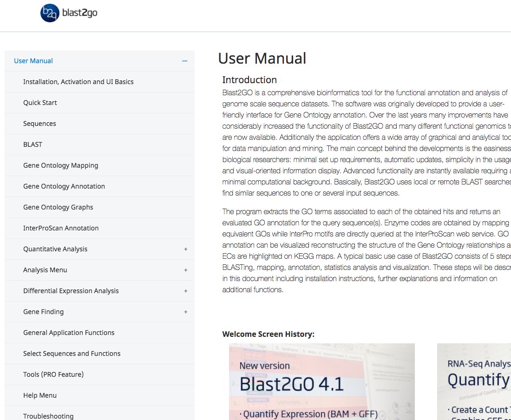The height and width of the screenshot is (420, 511).
Task: Collapse the User Manual section
Action: point(185,61)
